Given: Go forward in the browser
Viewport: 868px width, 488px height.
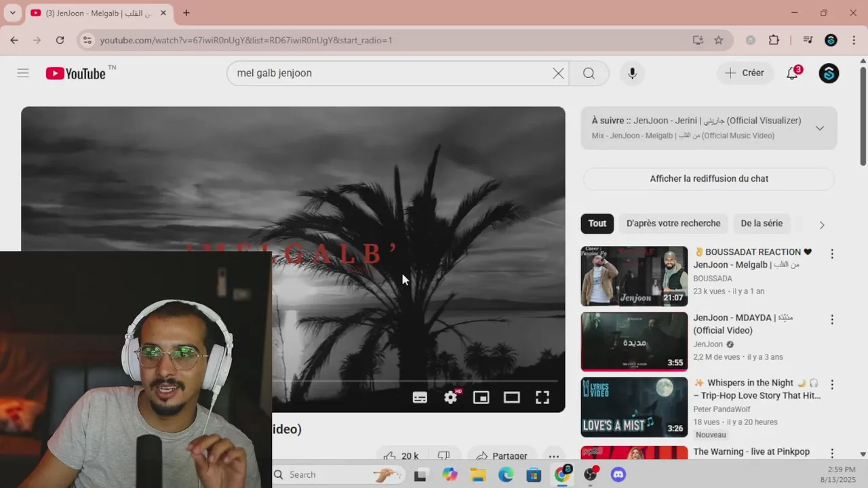Looking at the screenshot, I should point(37,40).
